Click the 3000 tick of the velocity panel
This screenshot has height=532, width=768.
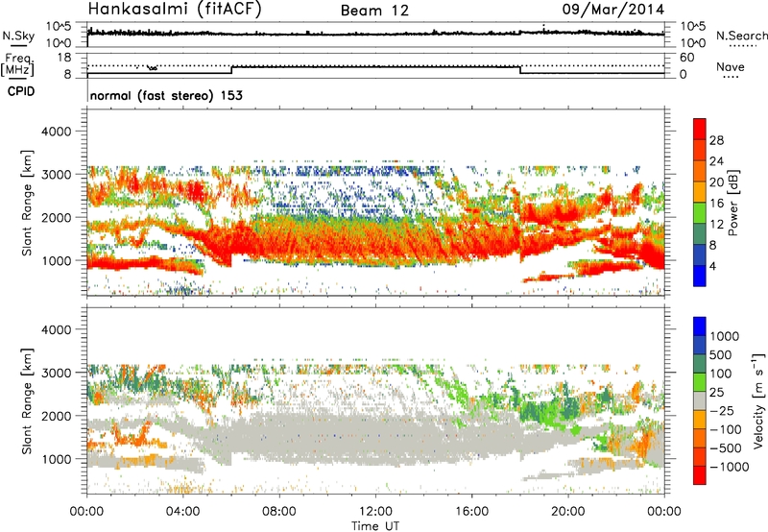point(56,373)
